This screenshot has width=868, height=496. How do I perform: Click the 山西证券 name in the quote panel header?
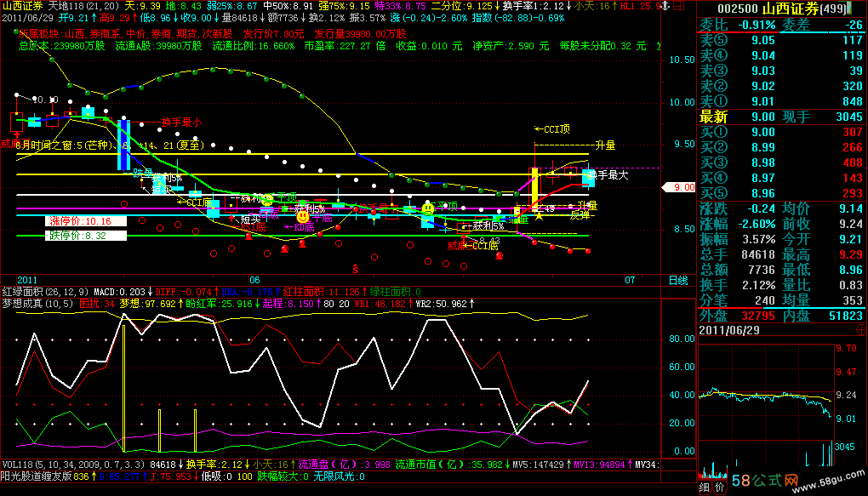click(790, 9)
